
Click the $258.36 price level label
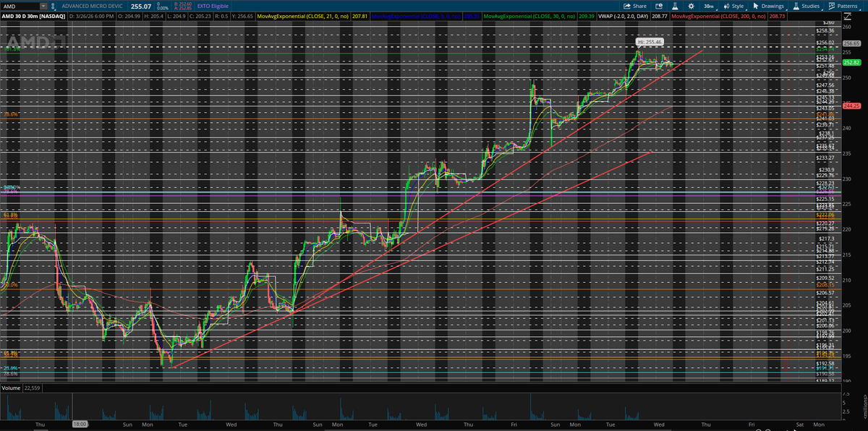point(826,30)
